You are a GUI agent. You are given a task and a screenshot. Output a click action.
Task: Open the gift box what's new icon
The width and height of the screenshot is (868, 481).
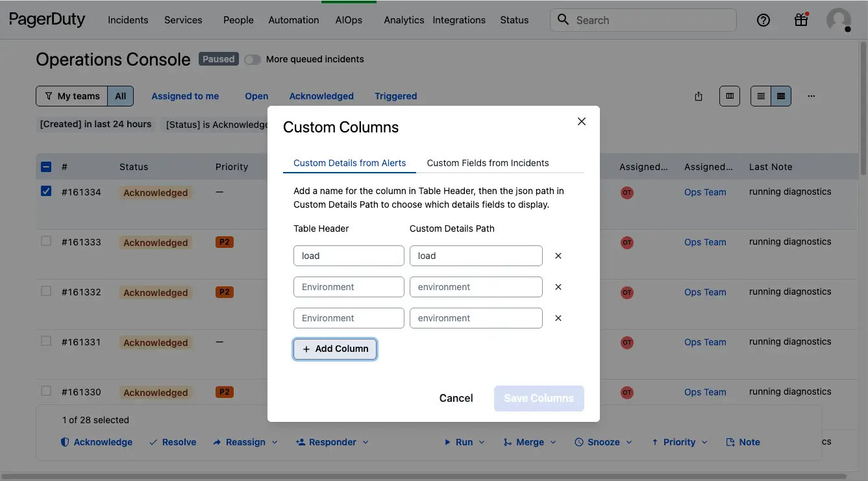click(801, 20)
